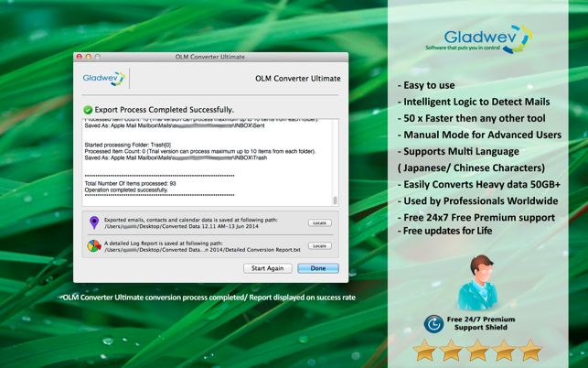This screenshot has width=588, height=368.
Task: Click 'Free 24/7 Premium Support Shield' text
Action: pyautogui.click(x=481, y=323)
